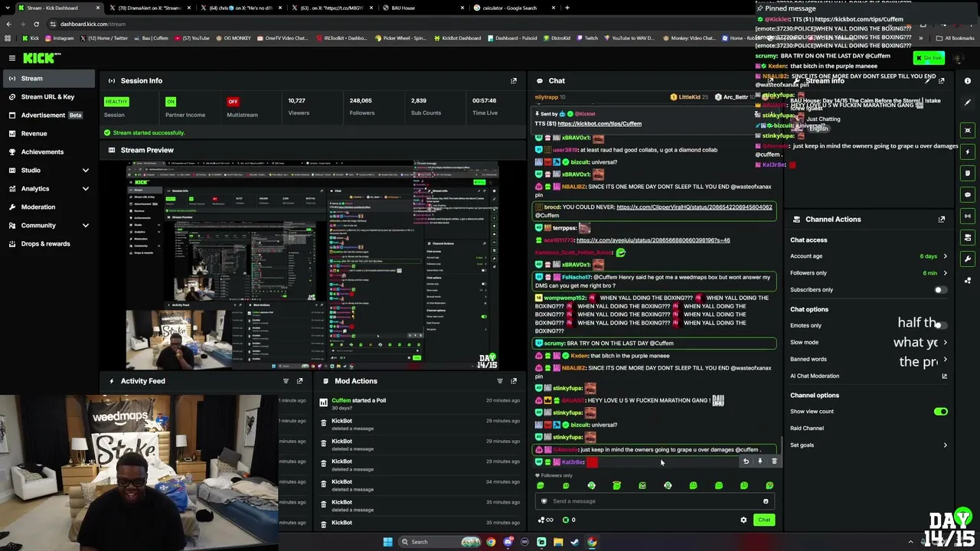
Task: Toggle Emotes only chat mode
Action: 940,326
